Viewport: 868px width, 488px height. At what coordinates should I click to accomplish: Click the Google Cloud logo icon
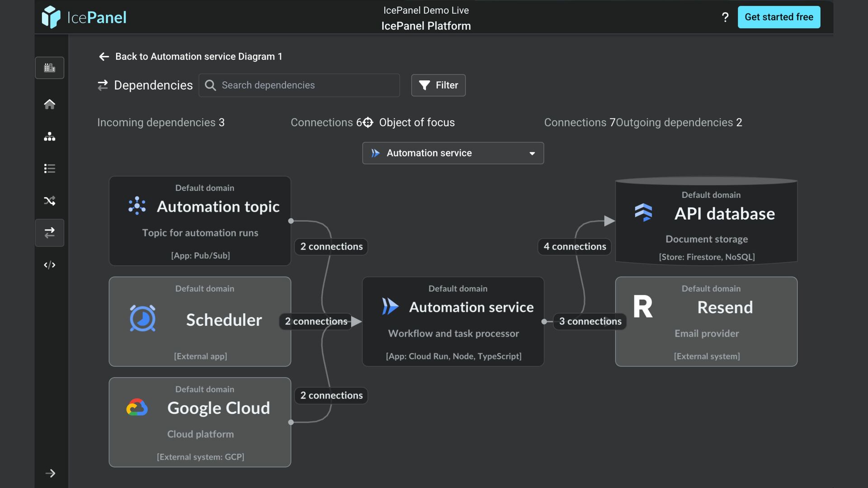pos(137,407)
